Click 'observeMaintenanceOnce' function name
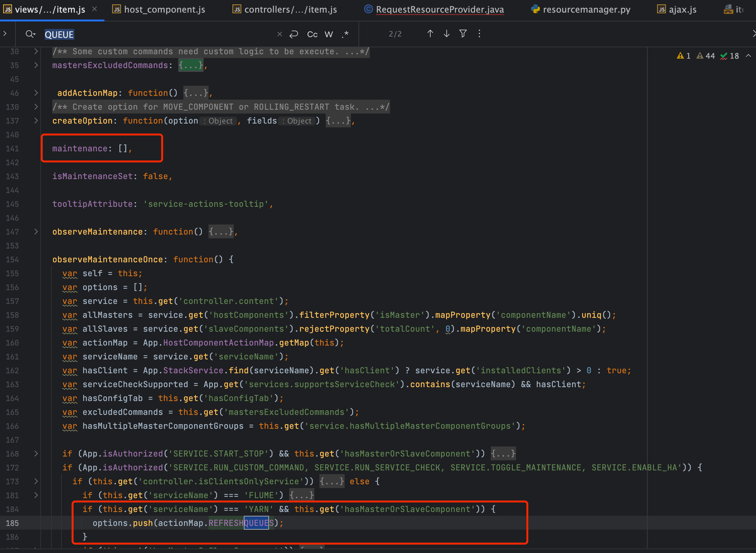The height and width of the screenshot is (553, 756). point(107,259)
